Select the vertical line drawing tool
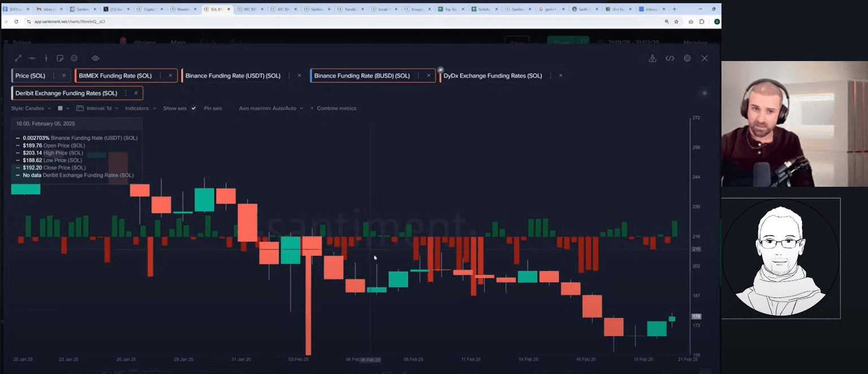The image size is (868, 374). pyautogui.click(x=46, y=58)
